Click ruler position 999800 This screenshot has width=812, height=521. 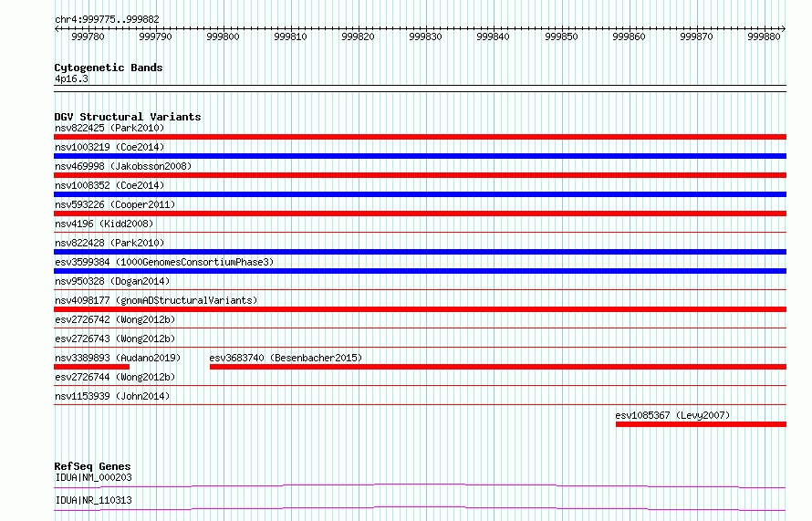click(x=224, y=36)
